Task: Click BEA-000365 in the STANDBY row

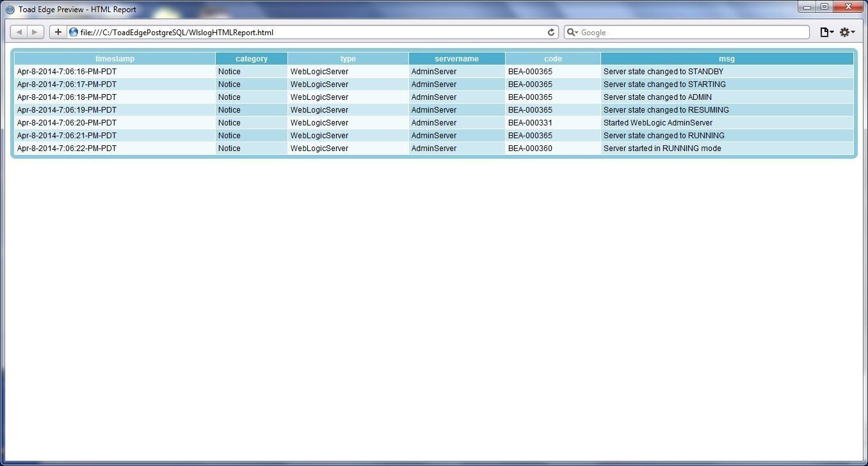Action: [530, 72]
